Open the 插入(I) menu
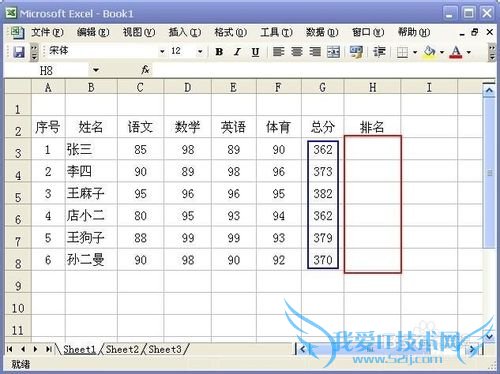 coord(185,32)
